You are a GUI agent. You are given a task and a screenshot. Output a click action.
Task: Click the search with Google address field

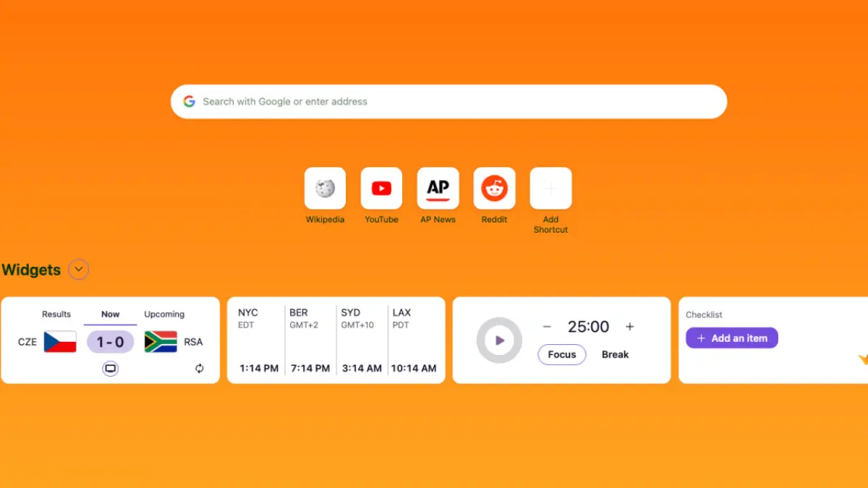tap(448, 101)
